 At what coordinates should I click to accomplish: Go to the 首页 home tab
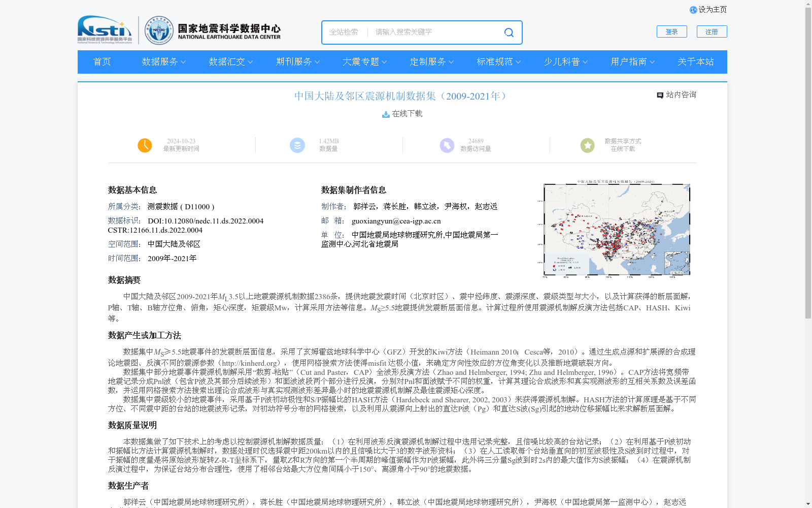[102, 62]
